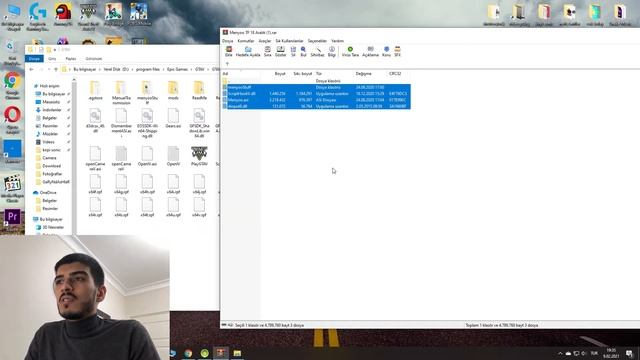This screenshot has width=640, height=360.
Task: Select Hızlı erişim in the Explorer sidebar
Action: click(x=49, y=86)
